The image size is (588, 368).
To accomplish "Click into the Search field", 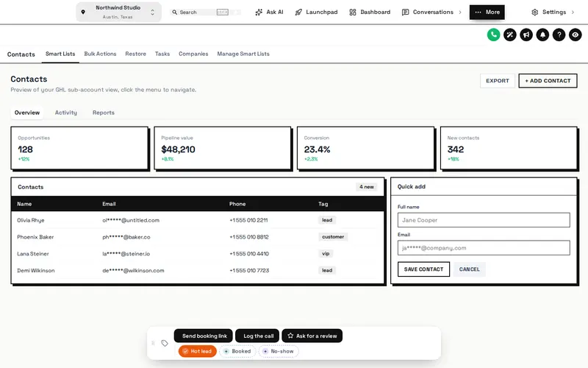I will point(206,12).
